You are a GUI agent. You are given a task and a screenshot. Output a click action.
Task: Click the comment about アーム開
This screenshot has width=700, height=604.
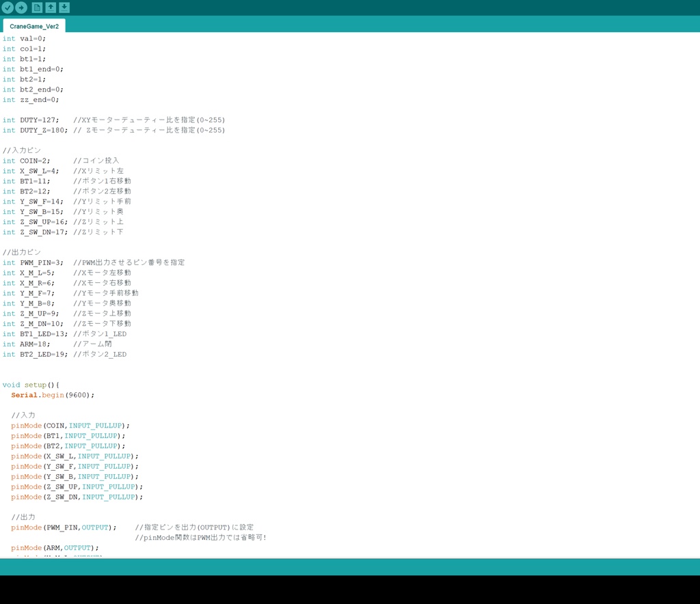click(x=103, y=344)
